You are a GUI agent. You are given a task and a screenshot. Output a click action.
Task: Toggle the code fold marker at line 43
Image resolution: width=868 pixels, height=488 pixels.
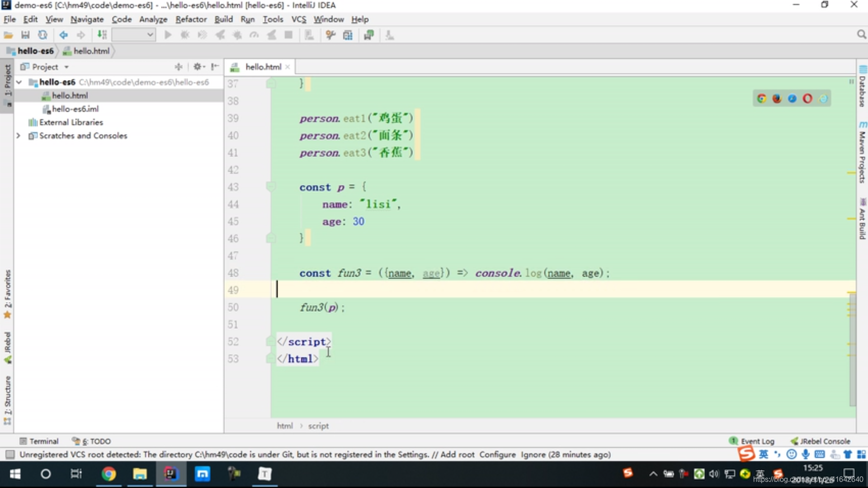pos(271,186)
